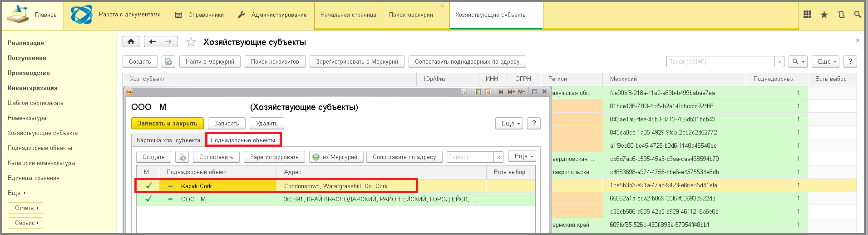Click the M+ memory button in the dialog title bar
This screenshot has width=868, height=235.
[x=511, y=92]
